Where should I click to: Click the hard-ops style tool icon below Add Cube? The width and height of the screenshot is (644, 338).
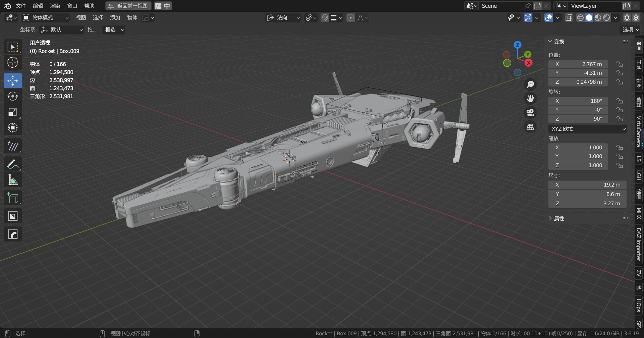tap(13, 216)
